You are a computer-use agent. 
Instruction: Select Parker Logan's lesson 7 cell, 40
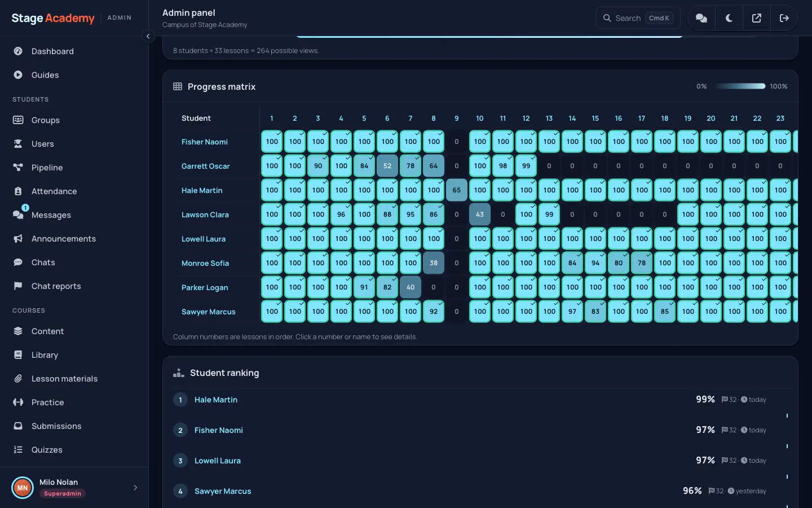(x=411, y=287)
